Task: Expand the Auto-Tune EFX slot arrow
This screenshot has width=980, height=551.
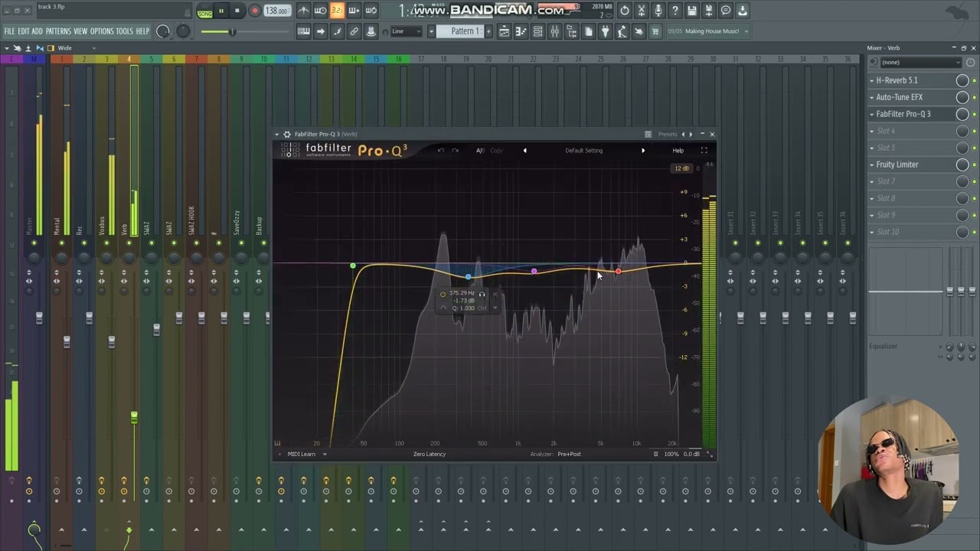Action: point(871,97)
